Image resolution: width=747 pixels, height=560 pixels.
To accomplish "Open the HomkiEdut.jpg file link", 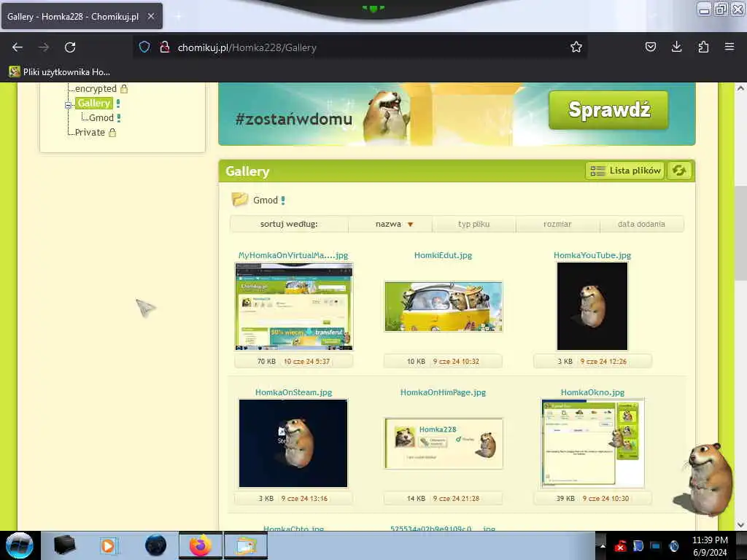I will [x=443, y=255].
